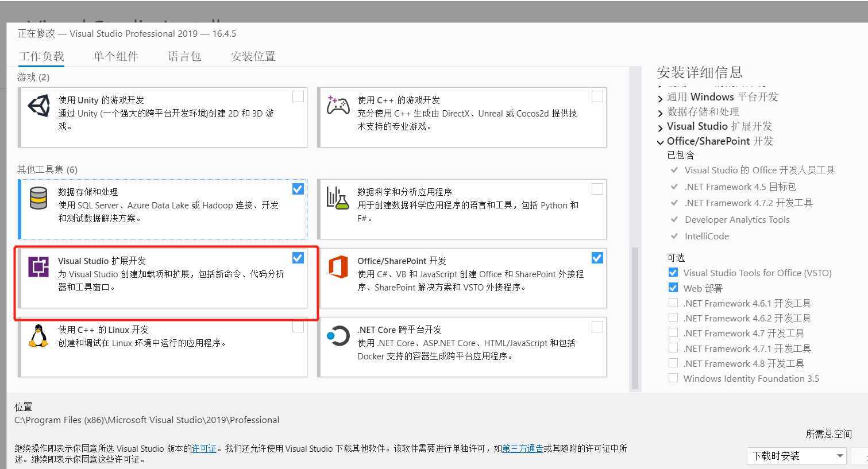Check Windows Identity Foundation 3.5
868x469 pixels.
point(673,378)
